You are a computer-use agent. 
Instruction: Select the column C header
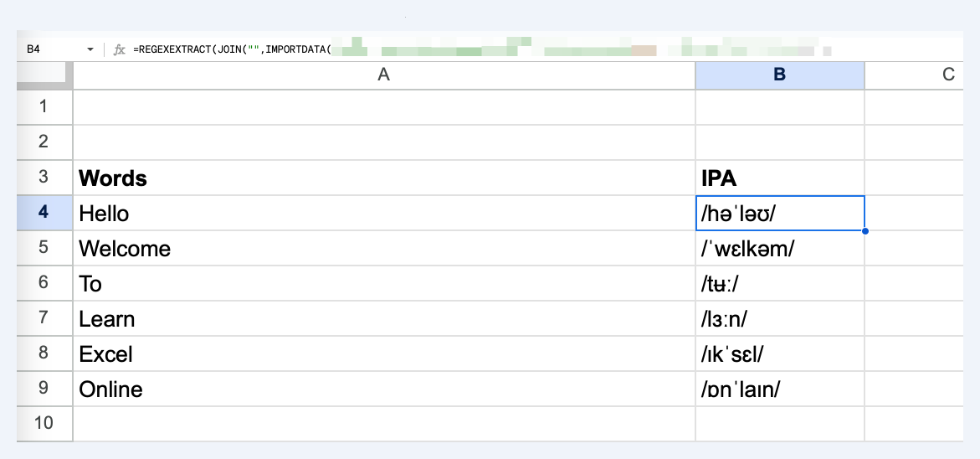(x=914, y=75)
